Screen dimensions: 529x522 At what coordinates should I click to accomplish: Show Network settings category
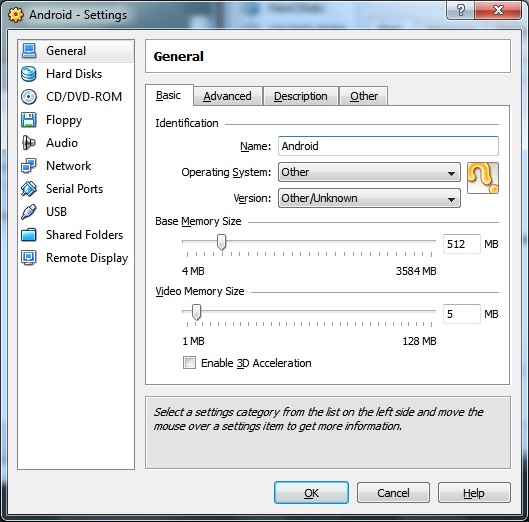click(x=76, y=166)
